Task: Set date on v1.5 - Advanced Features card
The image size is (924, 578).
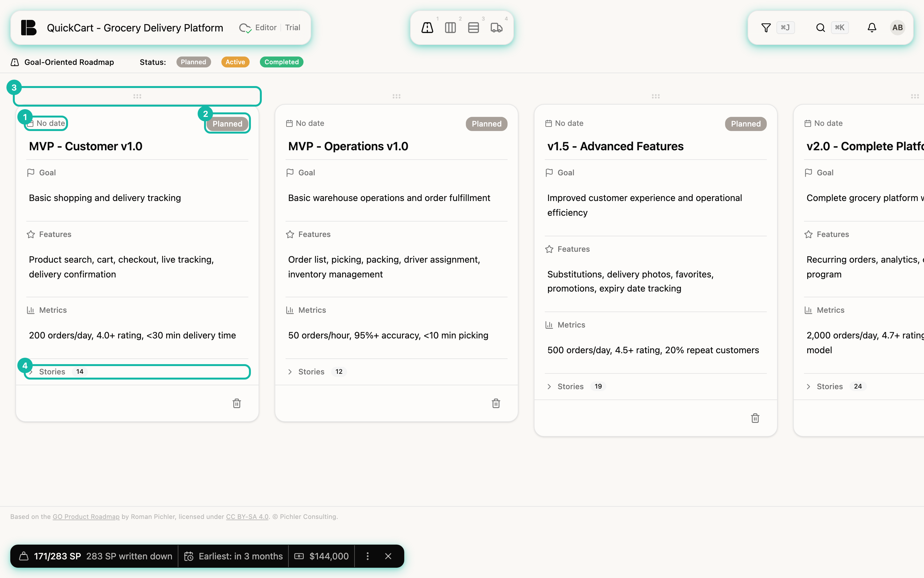Action: click(x=564, y=124)
